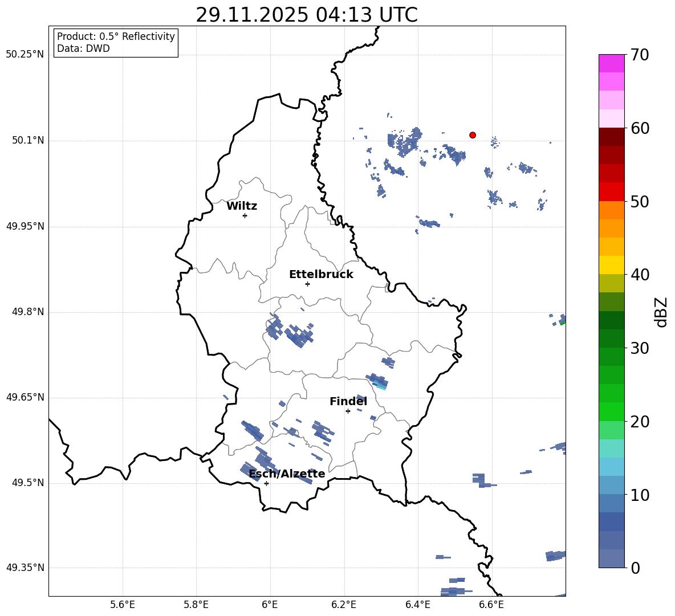
Task: Click the 5.8°E longitude label
Action: click(196, 605)
